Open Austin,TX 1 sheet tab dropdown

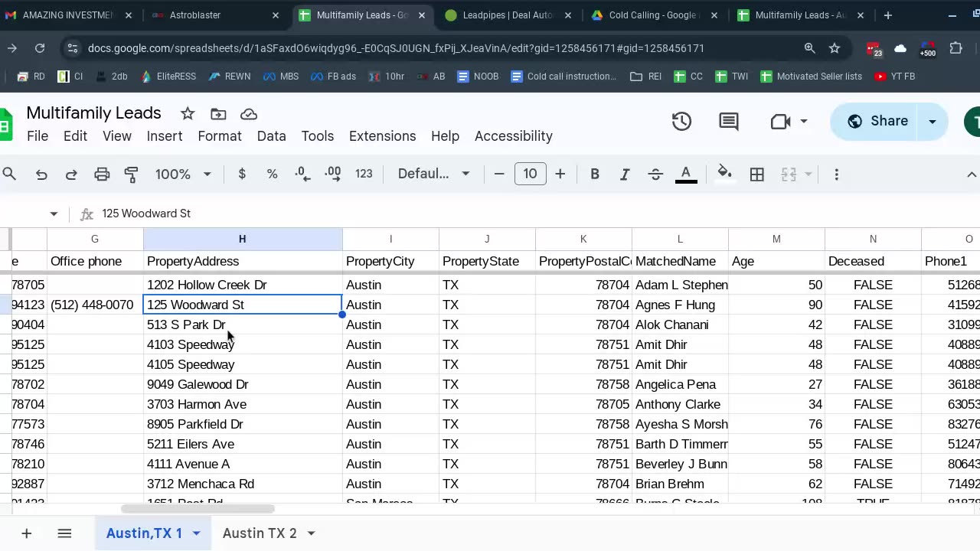click(x=197, y=533)
